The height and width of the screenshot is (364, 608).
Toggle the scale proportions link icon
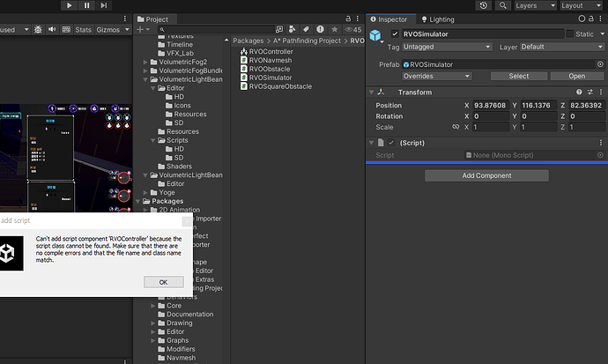[x=456, y=127]
